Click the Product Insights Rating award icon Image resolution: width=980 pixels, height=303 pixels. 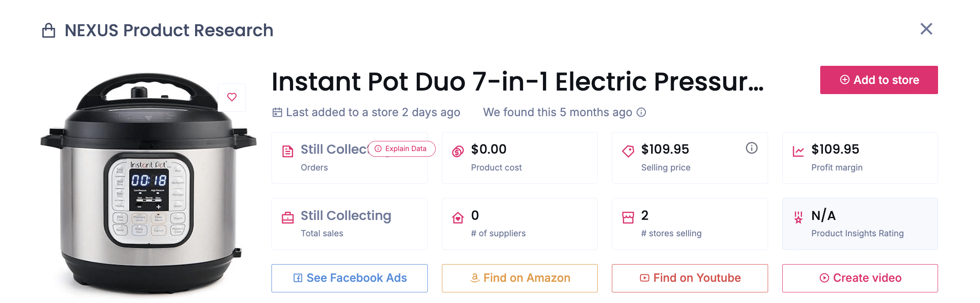[798, 216]
